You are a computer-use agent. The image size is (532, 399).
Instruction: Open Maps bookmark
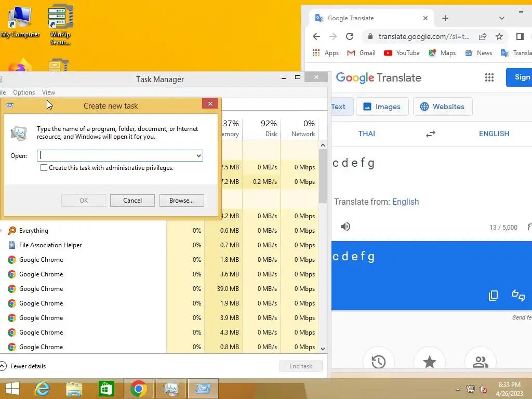[442, 53]
